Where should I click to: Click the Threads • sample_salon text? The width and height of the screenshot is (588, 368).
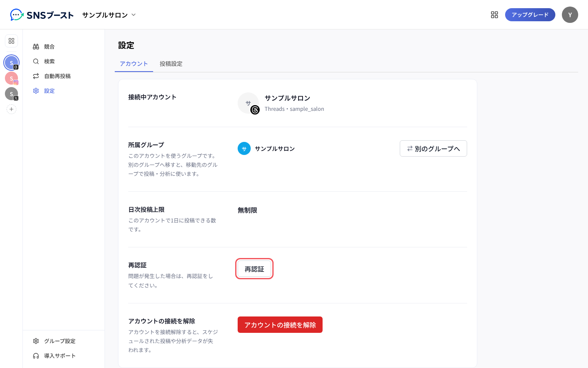pyautogui.click(x=294, y=109)
